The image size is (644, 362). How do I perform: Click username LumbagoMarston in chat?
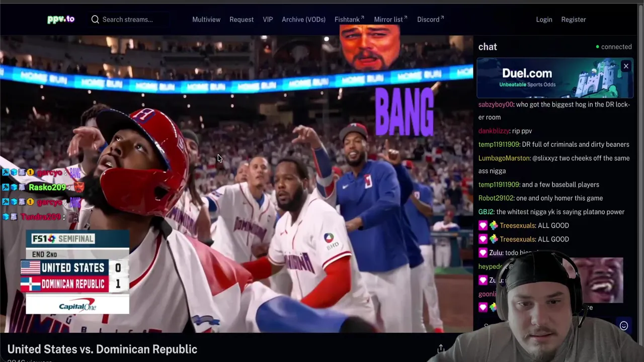(x=504, y=158)
